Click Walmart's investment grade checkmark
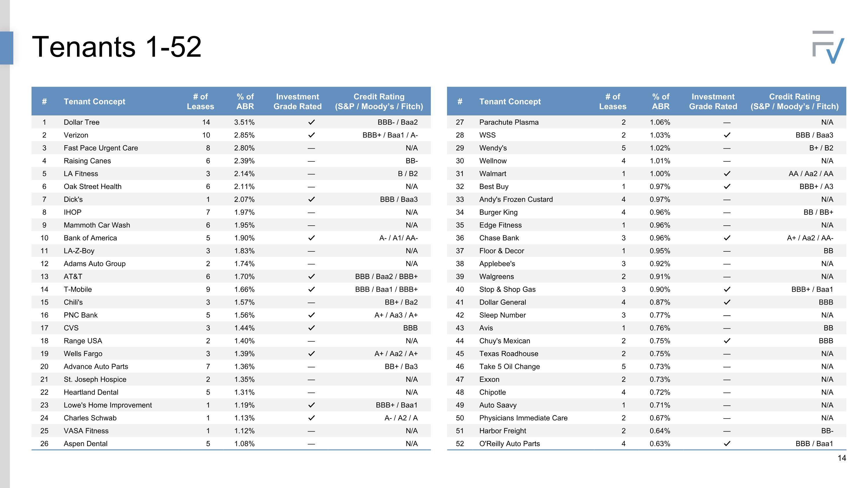Image resolution: width=868 pixels, height=488 pixels. click(727, 174)
